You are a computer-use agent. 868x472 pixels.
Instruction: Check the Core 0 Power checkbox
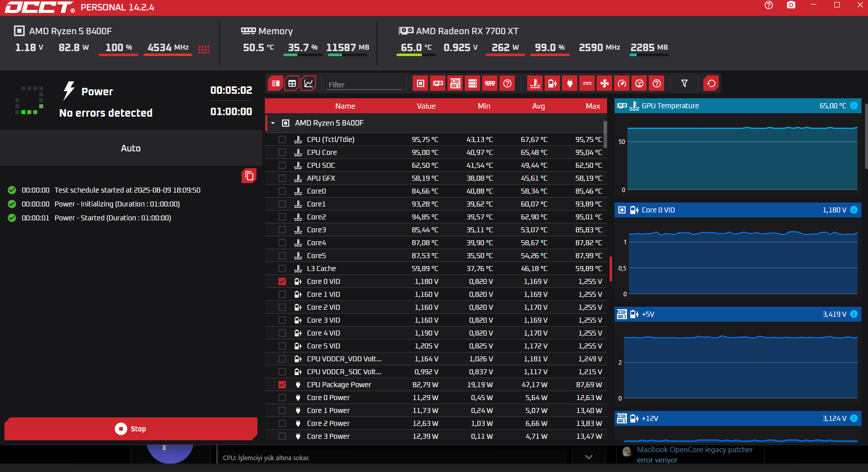tap(282, 398)
